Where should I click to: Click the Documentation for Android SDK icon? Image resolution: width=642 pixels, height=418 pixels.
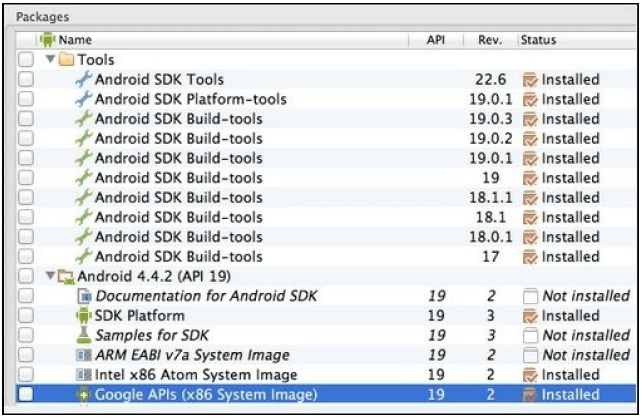84,296
